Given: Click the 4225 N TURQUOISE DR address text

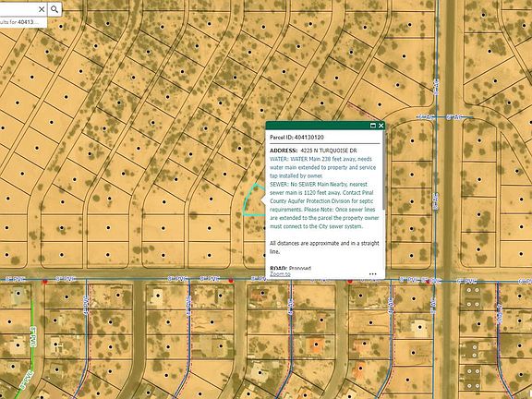Looking at the screenshot, I should (329, 151).
